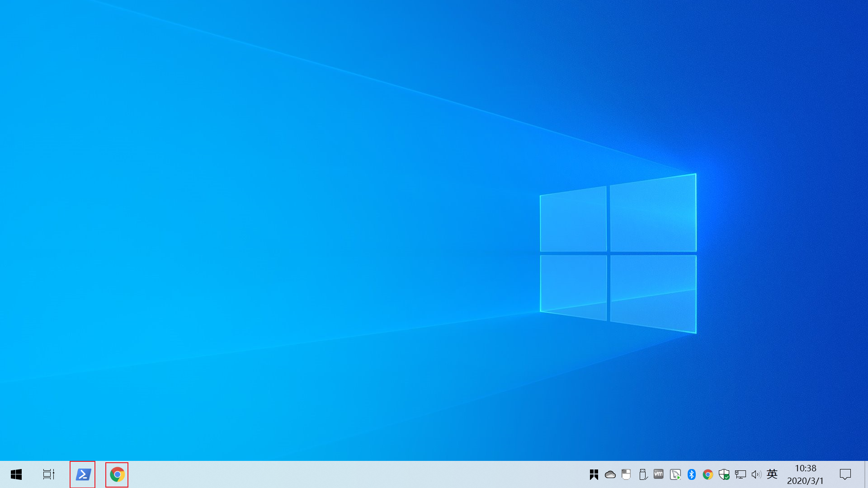Click the black bookmark-shaped tray icon
Viewport: 868px width, 488px height.
click(x=594, y=474)
